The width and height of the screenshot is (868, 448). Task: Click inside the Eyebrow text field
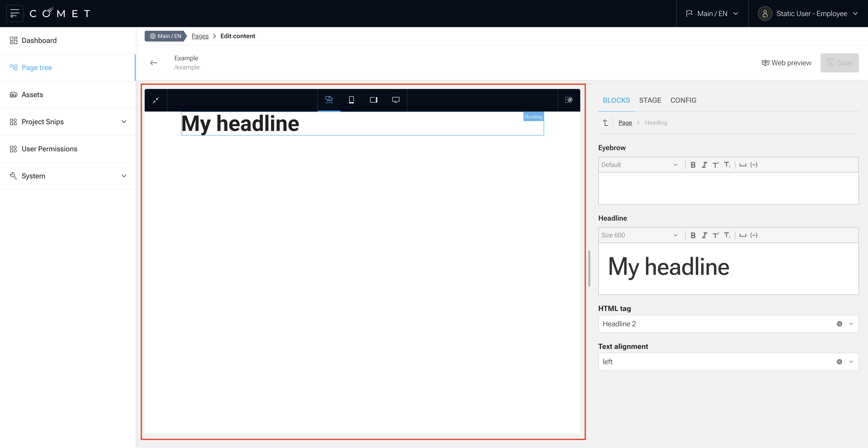click(728, 188)
